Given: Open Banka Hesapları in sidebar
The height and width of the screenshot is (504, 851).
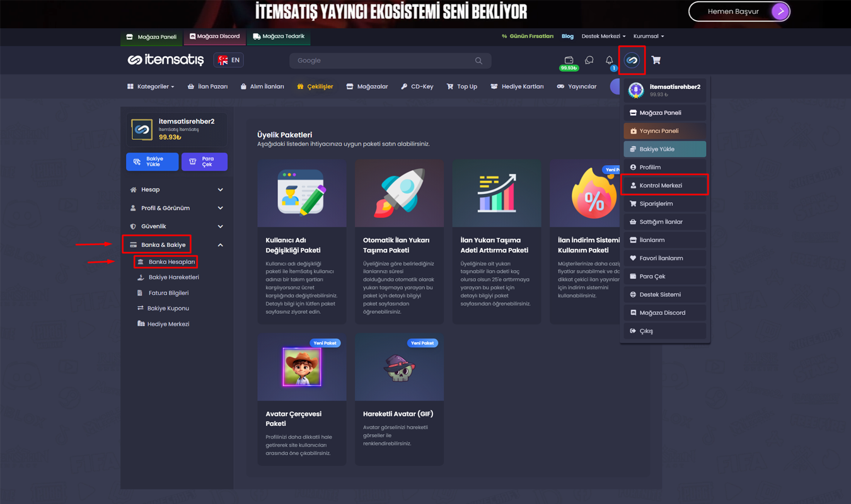Looking at the screenshot, I should coord(166,261).
